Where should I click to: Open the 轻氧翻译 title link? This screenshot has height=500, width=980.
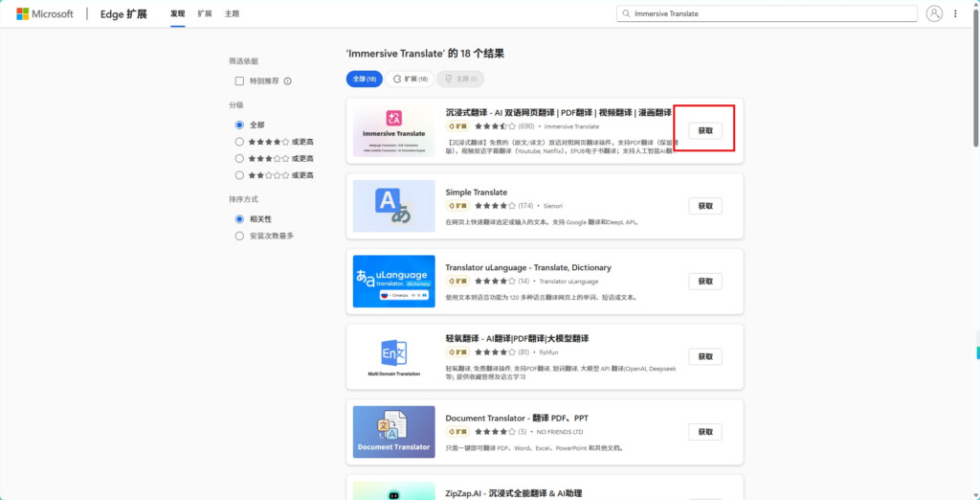(x=517, y=338)
